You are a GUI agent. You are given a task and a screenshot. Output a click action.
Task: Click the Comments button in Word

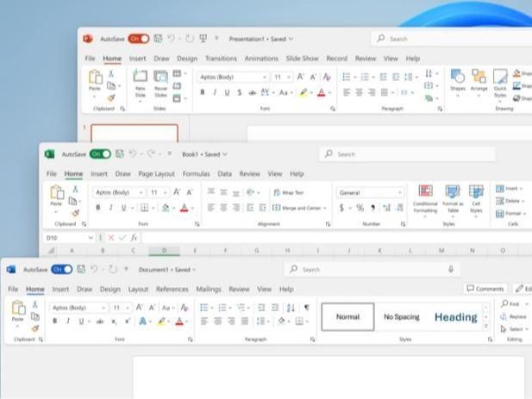point(485,289)
